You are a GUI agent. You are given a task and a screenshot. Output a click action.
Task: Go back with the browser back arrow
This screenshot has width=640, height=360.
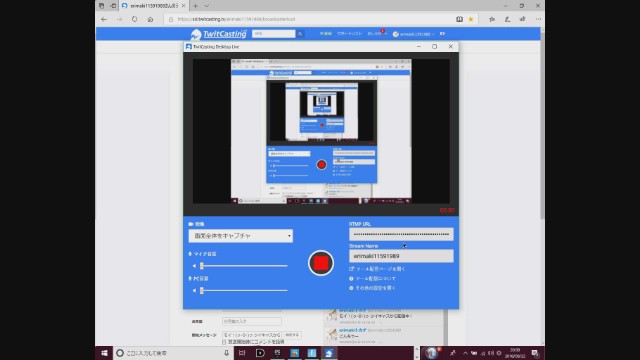tap(104, 19)
